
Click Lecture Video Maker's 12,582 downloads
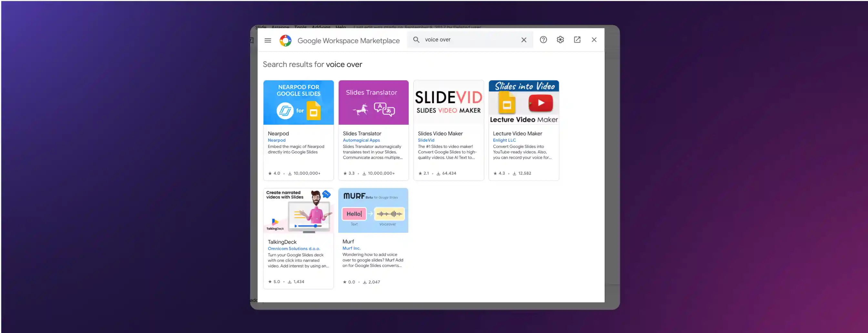point(522,173)
